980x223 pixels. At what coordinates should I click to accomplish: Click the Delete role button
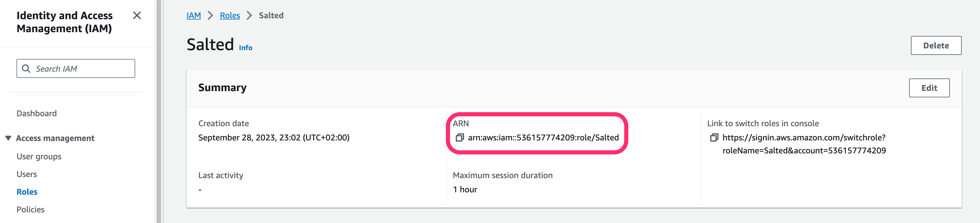click(936, 46)
